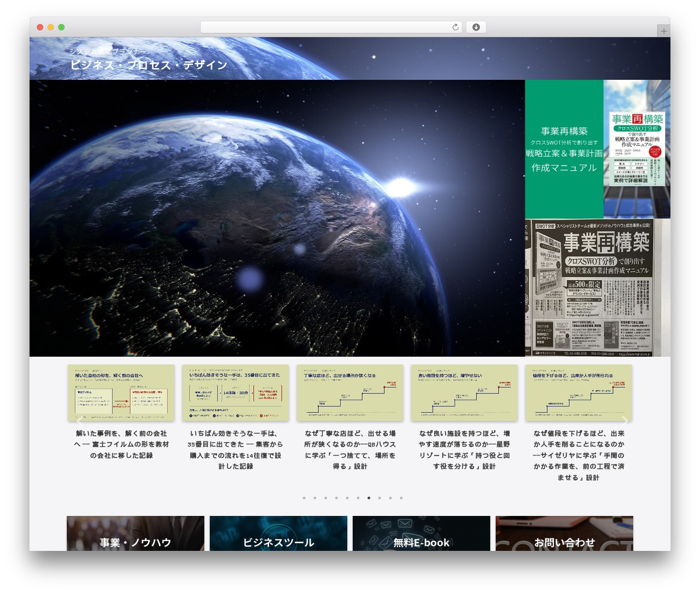The image size is (700, 593).
Task: Open the QBハウス article title link
Action: pyautogui.click(x=350, y=450)
